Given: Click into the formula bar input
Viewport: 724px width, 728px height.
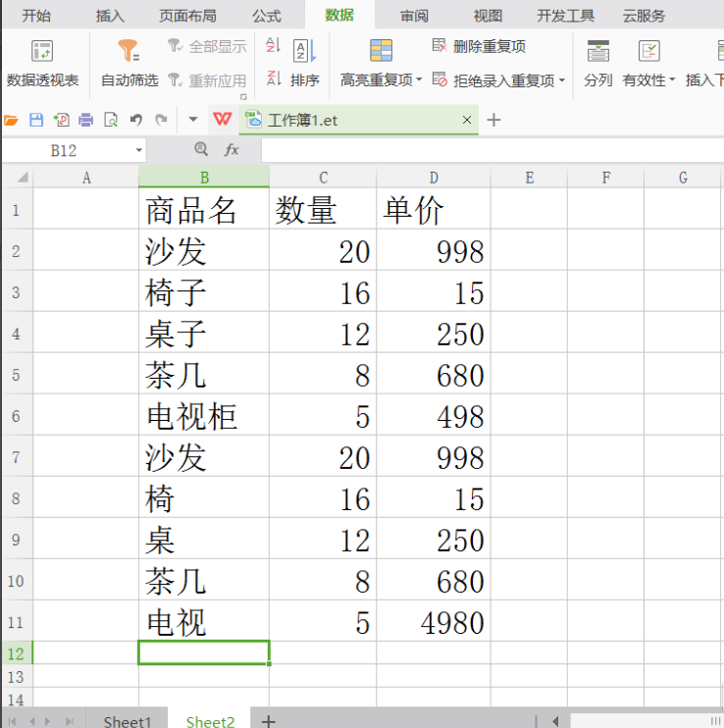Looking at the screenshot, I should coord(491,150).
